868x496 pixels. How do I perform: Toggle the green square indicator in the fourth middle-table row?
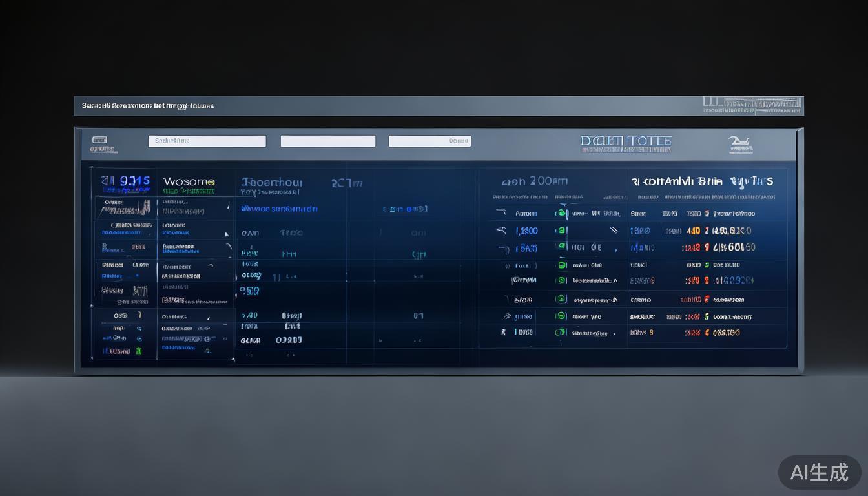coord(561,265)
